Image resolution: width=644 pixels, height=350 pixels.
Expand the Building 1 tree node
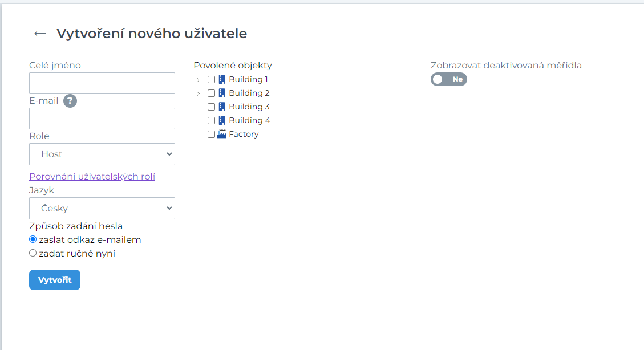click(198, 80)
